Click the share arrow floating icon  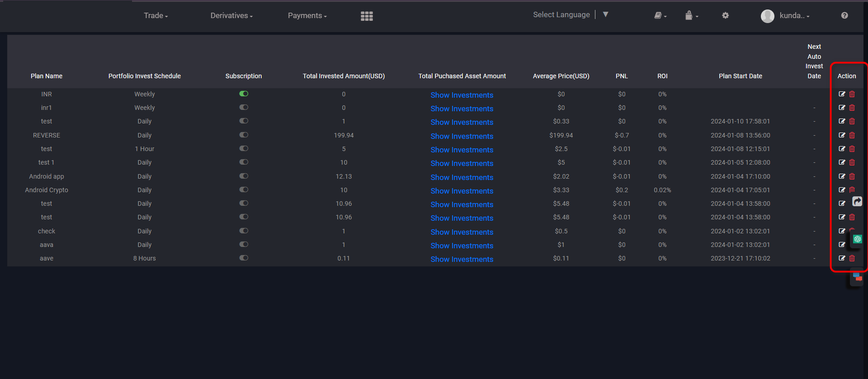pos(857,201)
